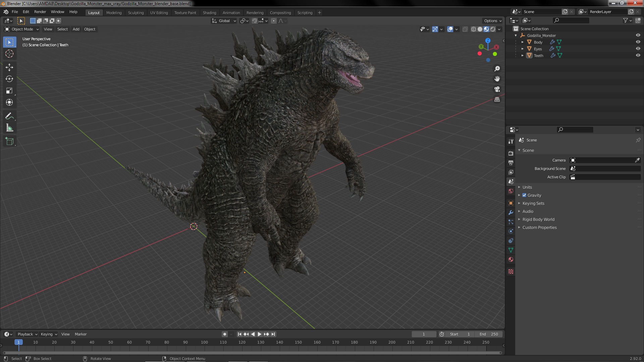Open the Object Data properties tab
Screen dimensions: 644x362
click(511, 250)
